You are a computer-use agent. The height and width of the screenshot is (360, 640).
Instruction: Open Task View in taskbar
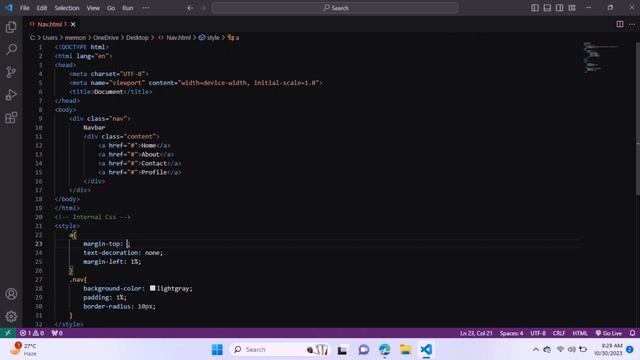342,349
